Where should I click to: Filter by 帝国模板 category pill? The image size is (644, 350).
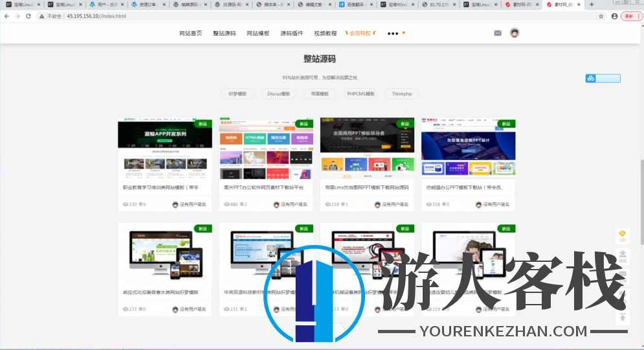point(319,94)
